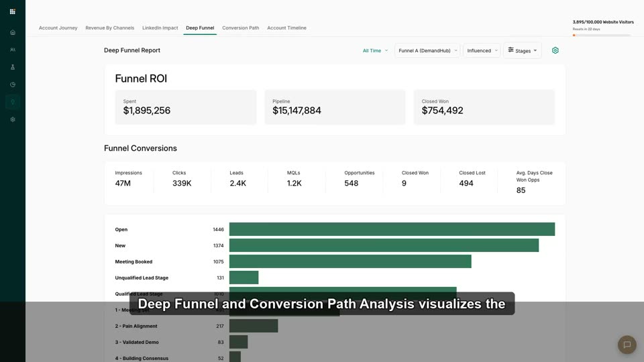Image resolution: width=644 pixels, height=362 pixels.
Task: Open the Influenced attribution dropdown
Action: (x=482, y=50)
